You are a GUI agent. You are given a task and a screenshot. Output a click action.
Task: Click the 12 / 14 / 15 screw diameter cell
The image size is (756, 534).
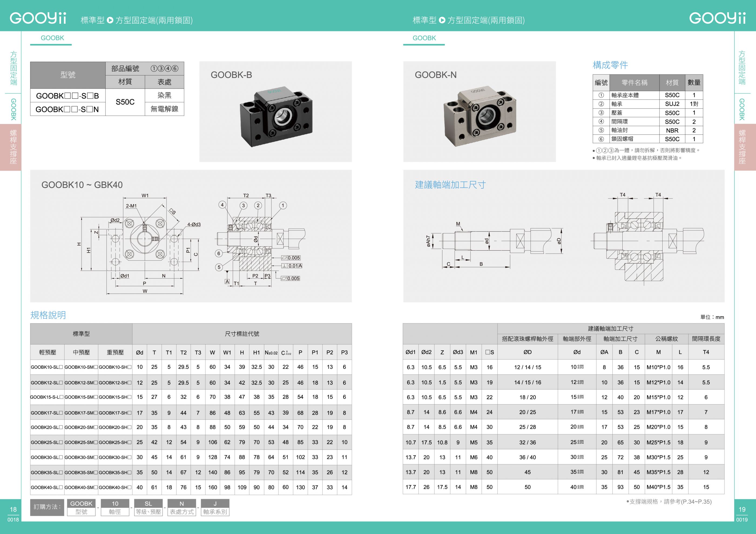[528, 367]
